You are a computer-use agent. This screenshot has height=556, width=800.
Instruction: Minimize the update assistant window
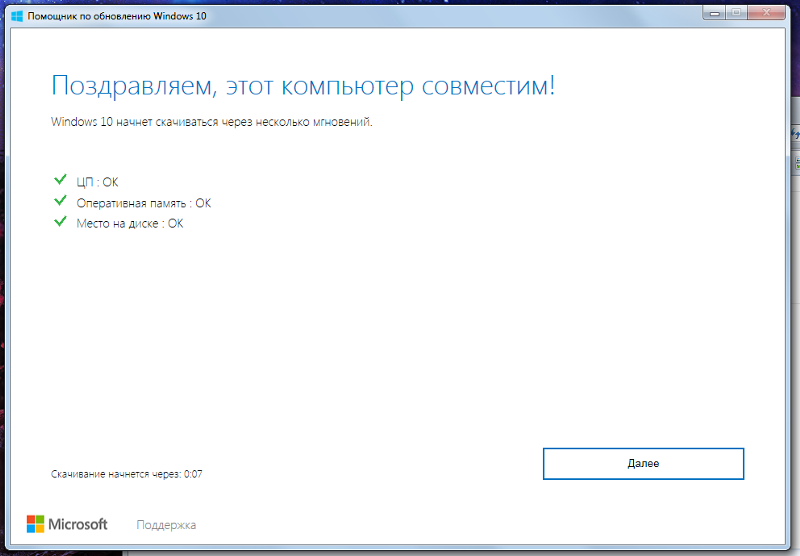[x=714, y=13]
